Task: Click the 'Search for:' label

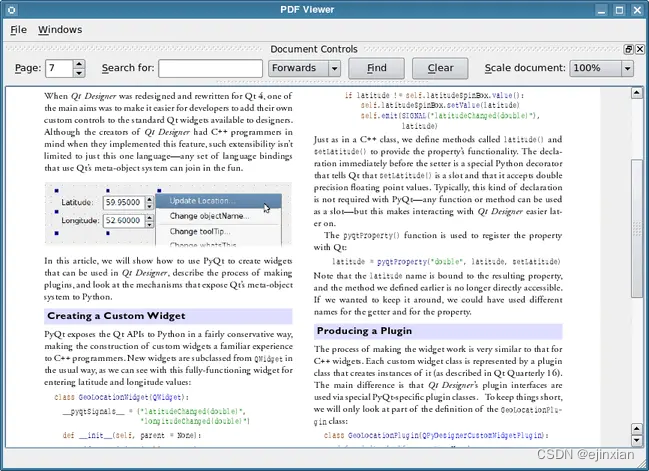Action: pyautogui.click(x=128, y=68)
